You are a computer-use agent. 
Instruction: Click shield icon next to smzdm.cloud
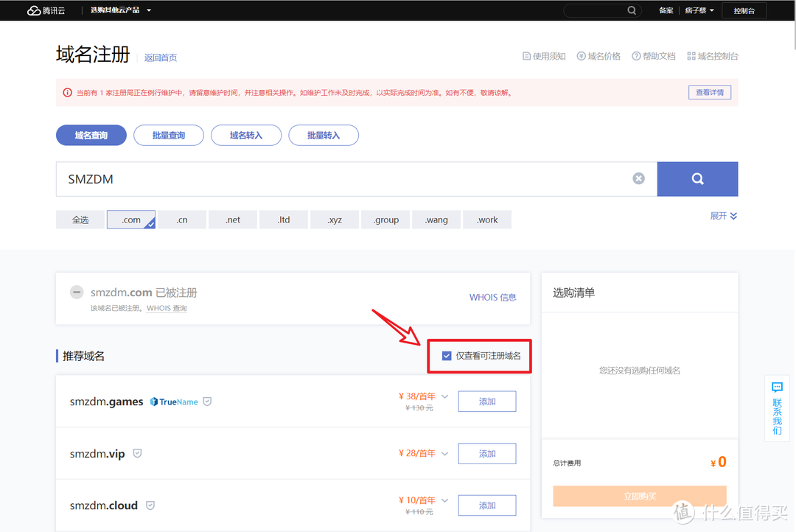tap(150, 505)
